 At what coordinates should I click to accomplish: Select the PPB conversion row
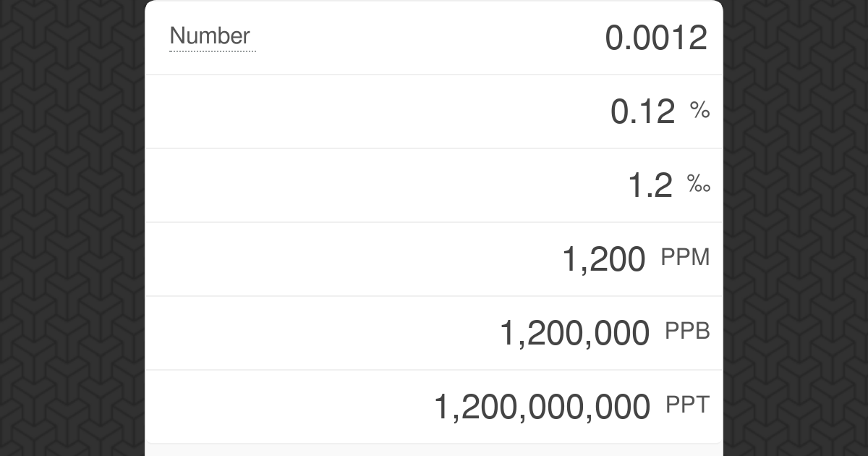(x=434, y=332)
